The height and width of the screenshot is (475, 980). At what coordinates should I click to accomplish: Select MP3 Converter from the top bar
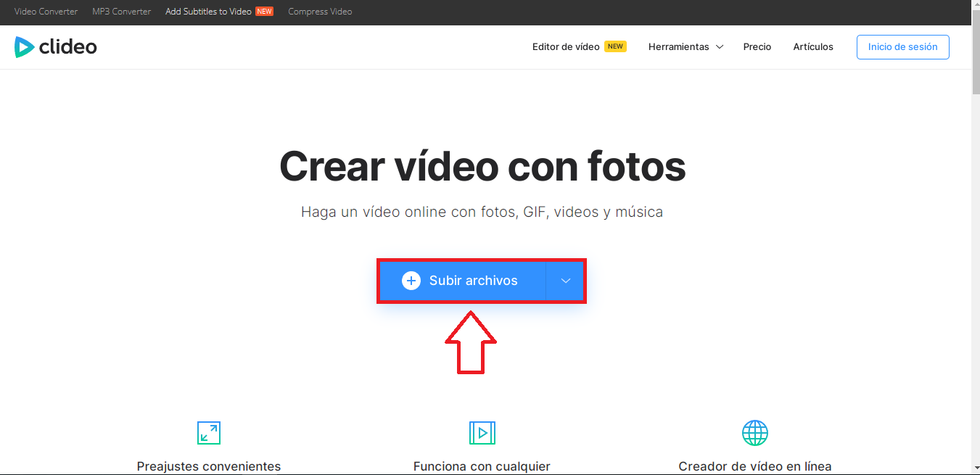121,12
